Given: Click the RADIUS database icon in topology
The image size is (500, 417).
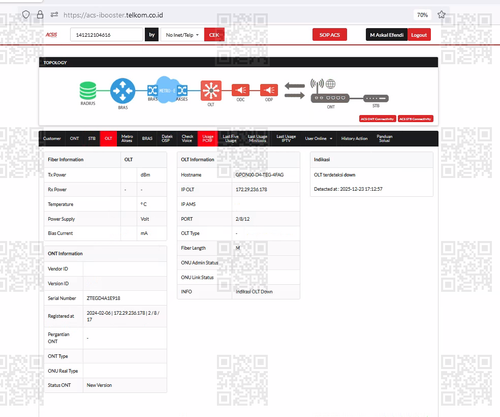Looking at the screenshot, I should point(88,91).
